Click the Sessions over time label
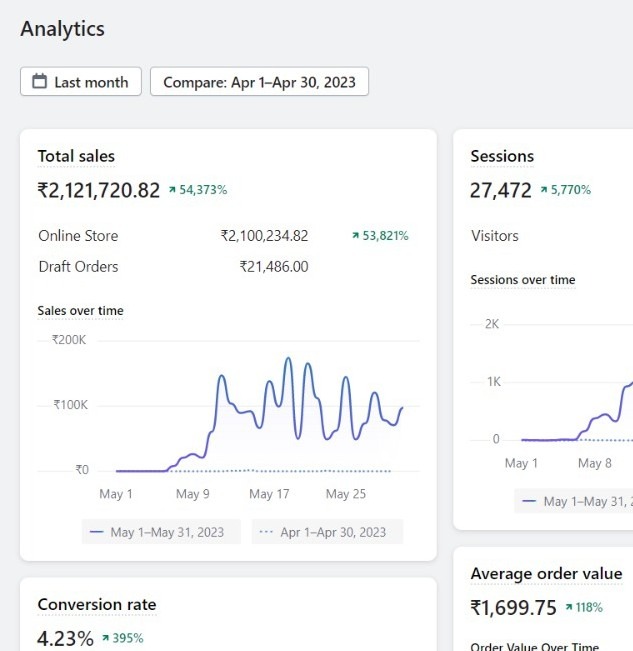 point(523,280)
